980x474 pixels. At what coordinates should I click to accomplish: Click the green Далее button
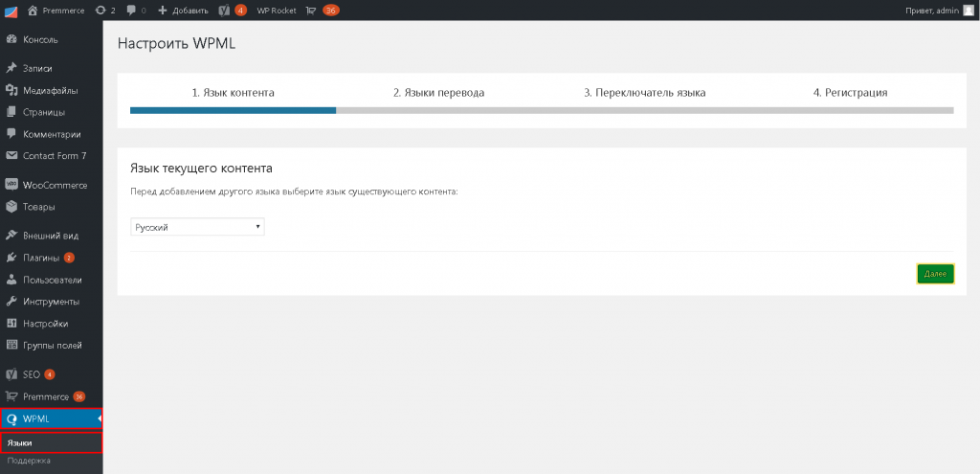pos(936,275)
